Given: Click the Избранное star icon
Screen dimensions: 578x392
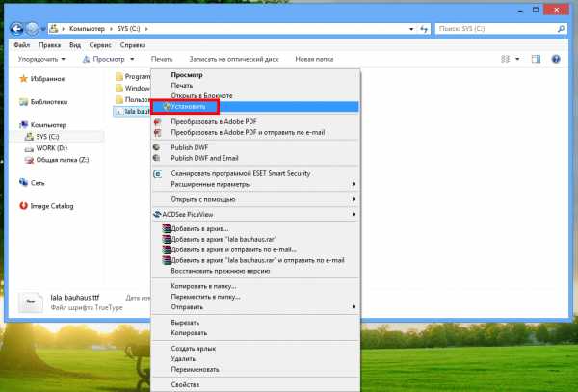Looking at the screenshot, I should tap(23, 78).
